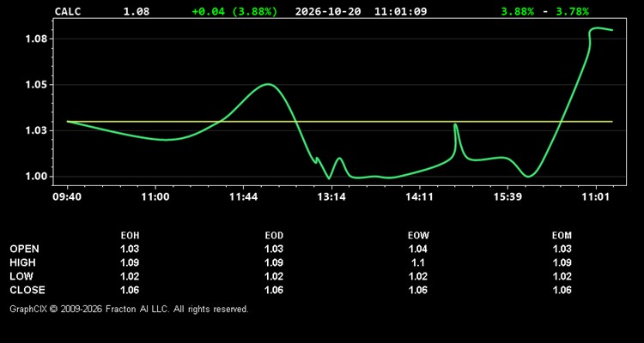
Task: Click the 13:14 time axis label
Action: coord(331,197)
